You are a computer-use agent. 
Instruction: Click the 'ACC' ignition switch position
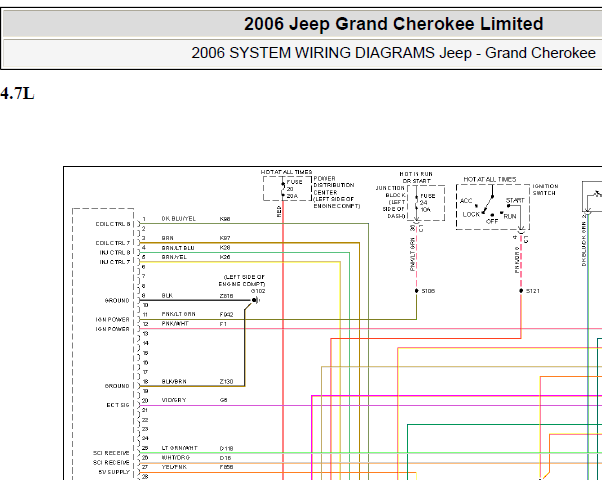pyautogui.click(x=466, y=201)
